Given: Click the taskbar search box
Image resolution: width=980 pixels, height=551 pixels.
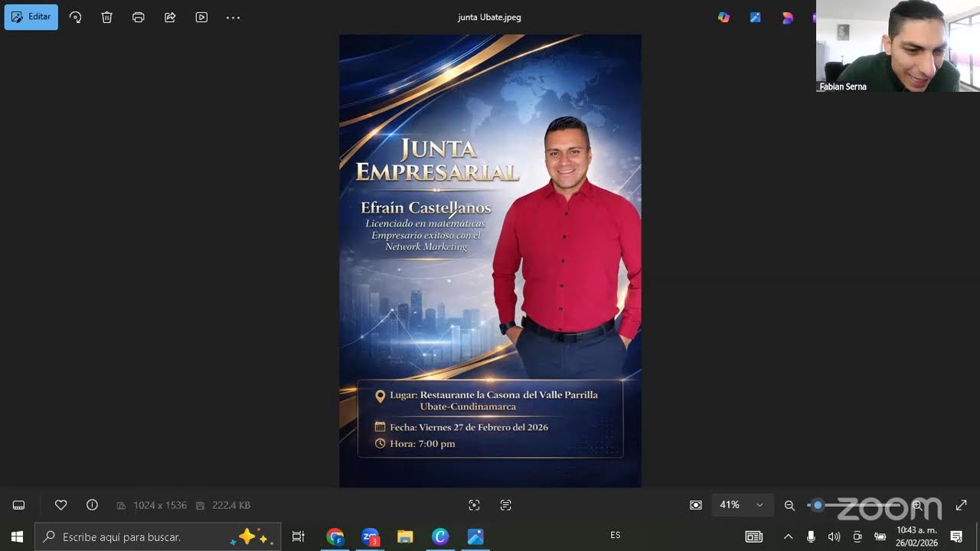Looking at the screenshot, I should click(x=158, y=536).
